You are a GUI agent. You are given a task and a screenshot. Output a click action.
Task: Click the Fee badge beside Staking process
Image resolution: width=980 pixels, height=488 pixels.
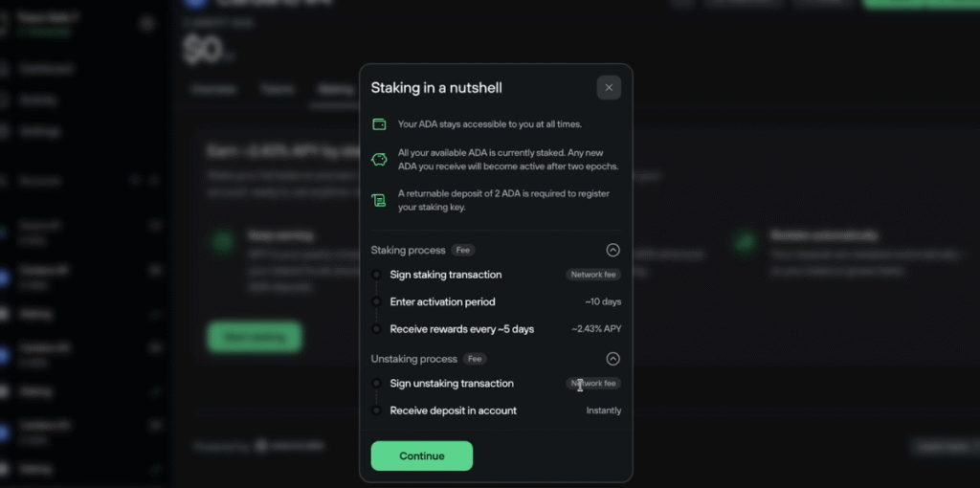(x=463, y=250)
